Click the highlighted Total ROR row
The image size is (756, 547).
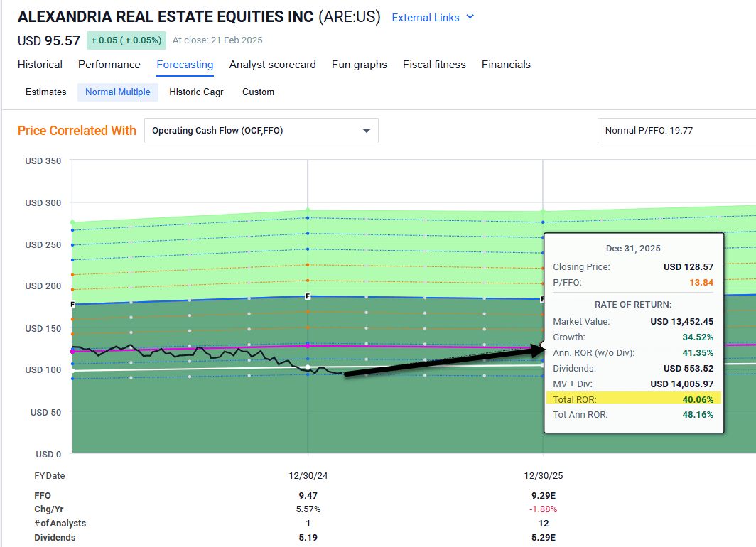[633, 399]
